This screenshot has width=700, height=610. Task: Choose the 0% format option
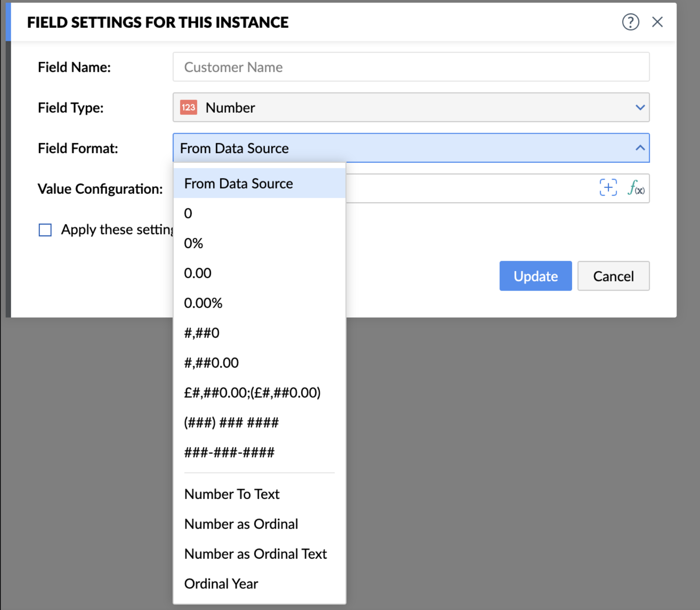click(x=193, y=243)
